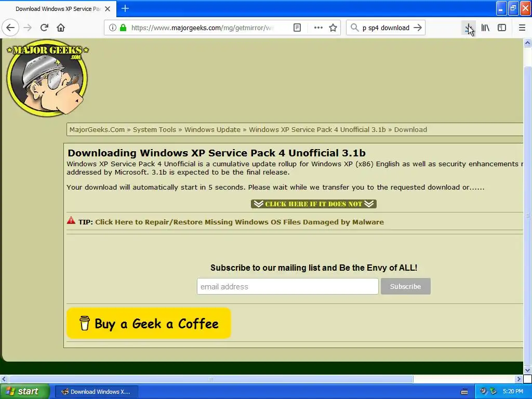
Task: Click the MajorGeeks logo
Action: coord(47,78)
